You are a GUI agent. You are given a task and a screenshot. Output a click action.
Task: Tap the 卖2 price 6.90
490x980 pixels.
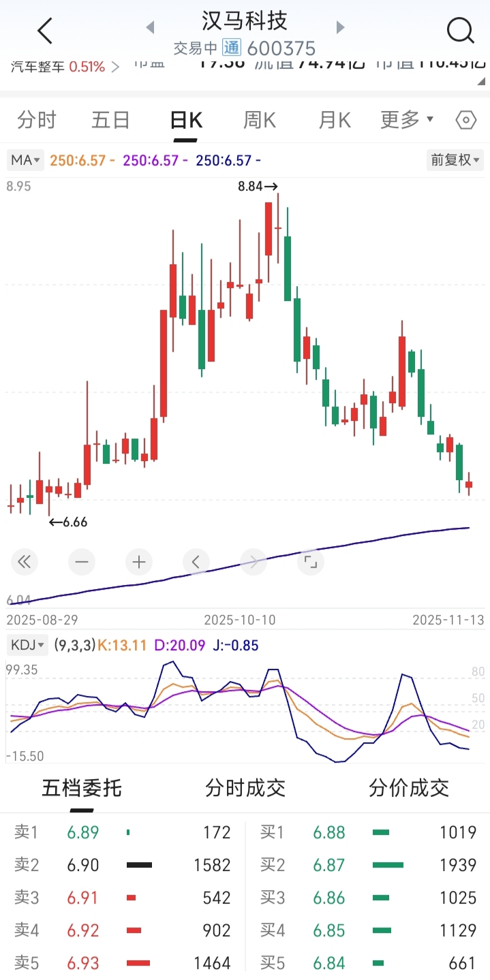[83, 865]
